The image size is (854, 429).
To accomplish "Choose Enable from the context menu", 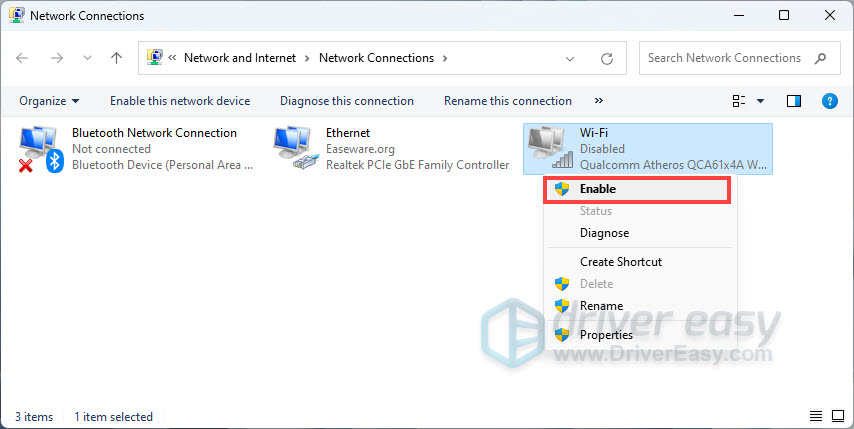I will 598,189.
